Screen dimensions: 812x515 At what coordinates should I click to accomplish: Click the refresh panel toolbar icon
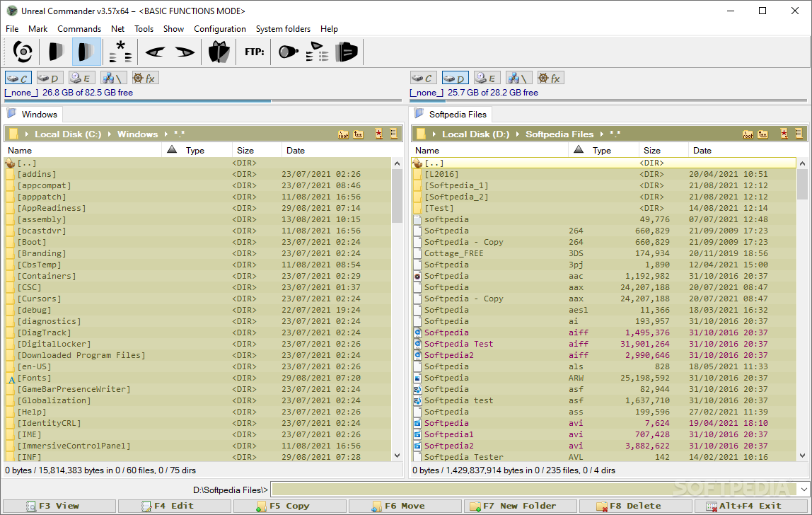[x=23, y=52]
